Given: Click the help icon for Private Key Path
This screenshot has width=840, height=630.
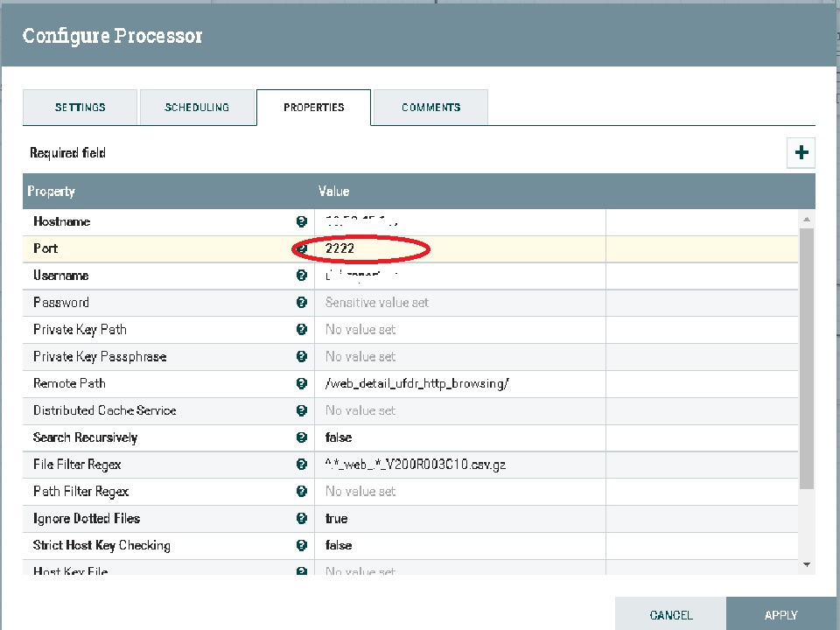Looking at the screenshot, I should pos(301,329).
